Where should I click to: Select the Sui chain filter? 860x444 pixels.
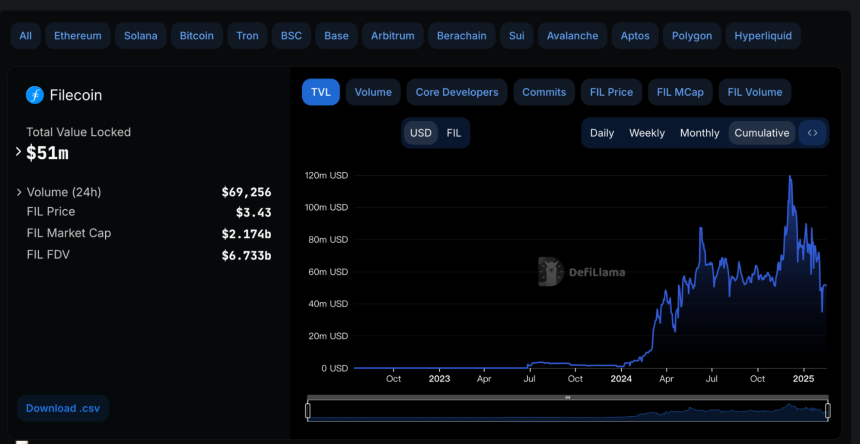click(517, 36)
